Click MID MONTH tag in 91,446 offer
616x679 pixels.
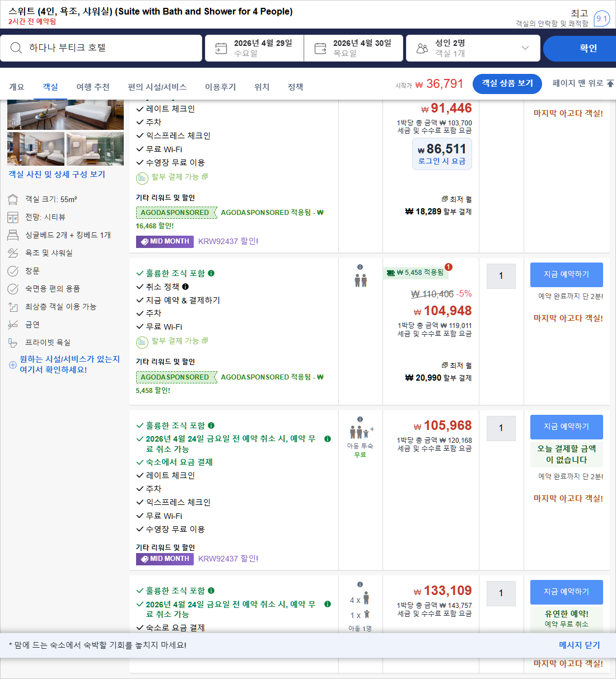[x=165, y=242]
